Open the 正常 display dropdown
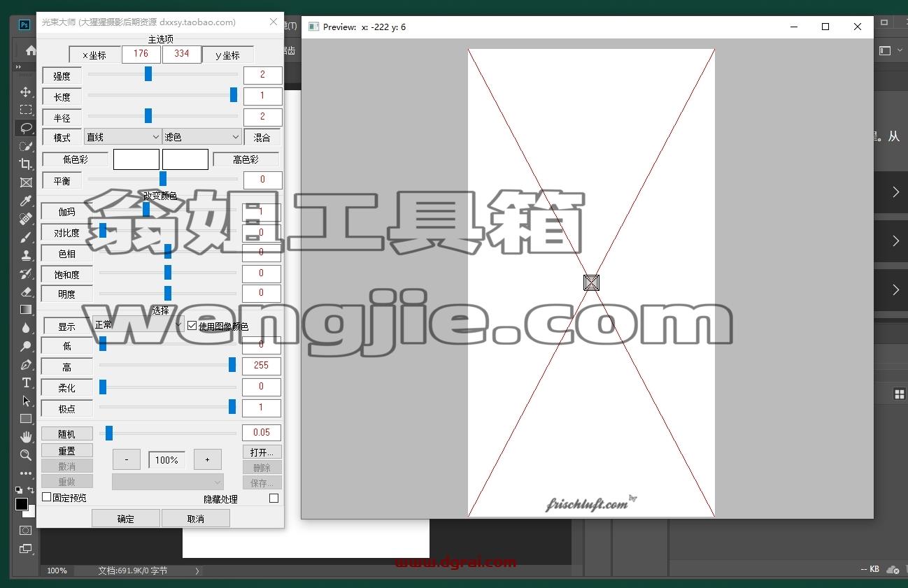The height and width of the screenshot is (588, 908). pyautogui.click(x=139, y=325)
